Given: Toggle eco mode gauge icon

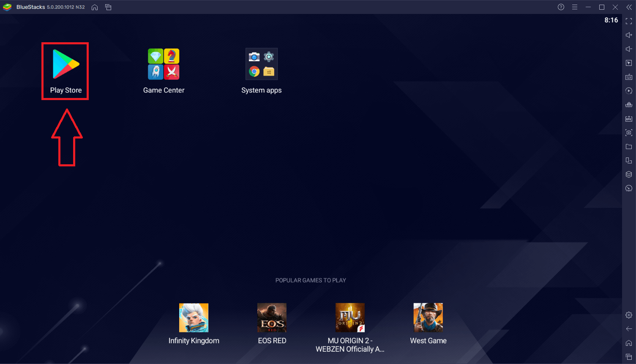Looking at the screenshot, I should (629, 188).
